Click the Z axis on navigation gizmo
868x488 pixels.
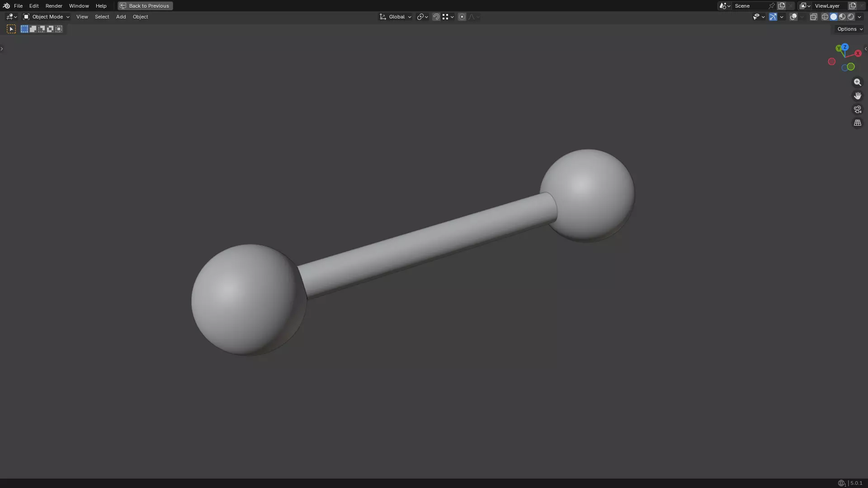(845, 47)
